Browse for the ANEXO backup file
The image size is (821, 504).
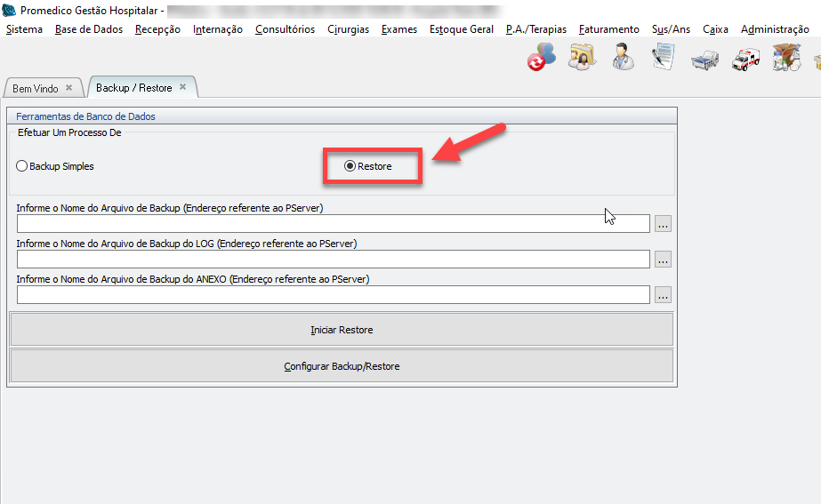click(663, 295)
